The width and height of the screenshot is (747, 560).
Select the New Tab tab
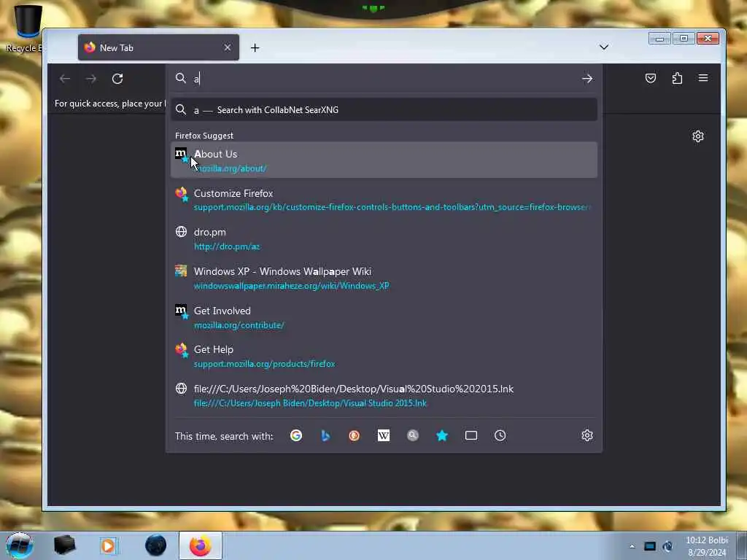click(158, 47)
